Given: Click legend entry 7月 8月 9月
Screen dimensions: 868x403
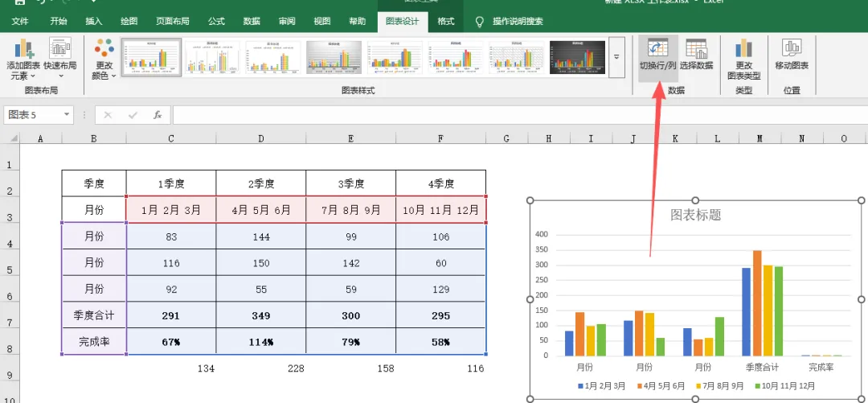Looking at the screenshot, I should click(x=719, y=386).
